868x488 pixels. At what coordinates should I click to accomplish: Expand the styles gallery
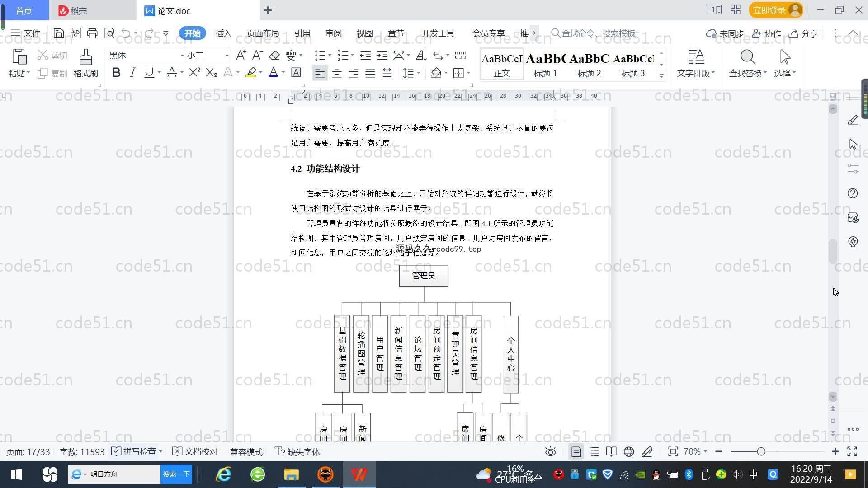point(661,76)
